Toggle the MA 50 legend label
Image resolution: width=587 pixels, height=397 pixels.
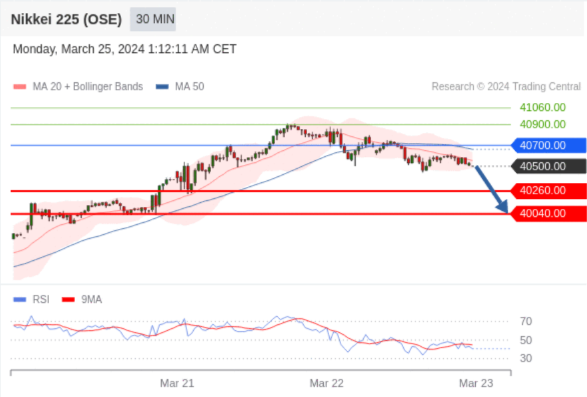pyautogui.click(x=189, y=87)
